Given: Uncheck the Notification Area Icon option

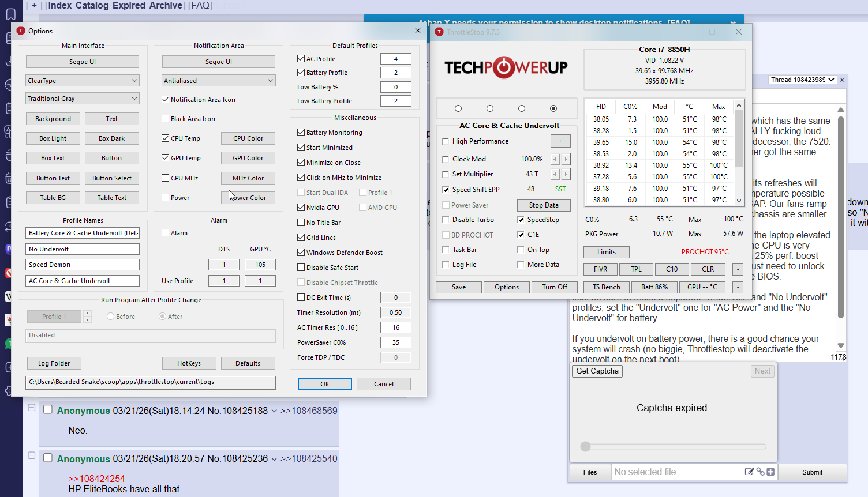Looking at the screenshot, I should 166,100.
